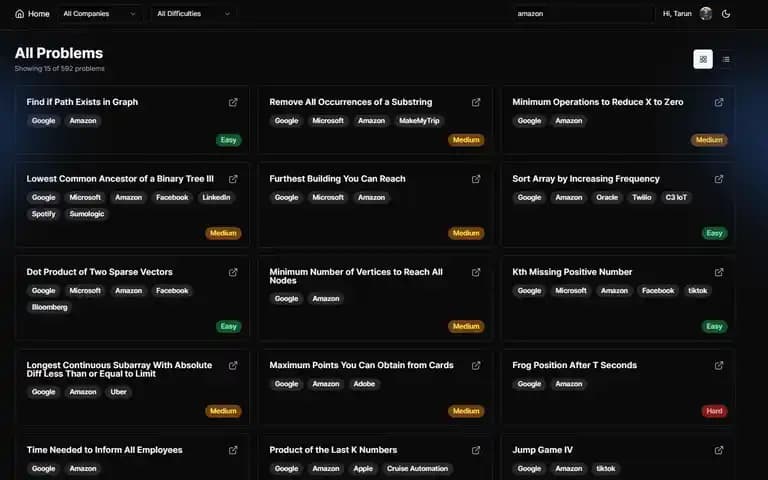Expand the All Difficulties dropdown

[x=193, y=14]
